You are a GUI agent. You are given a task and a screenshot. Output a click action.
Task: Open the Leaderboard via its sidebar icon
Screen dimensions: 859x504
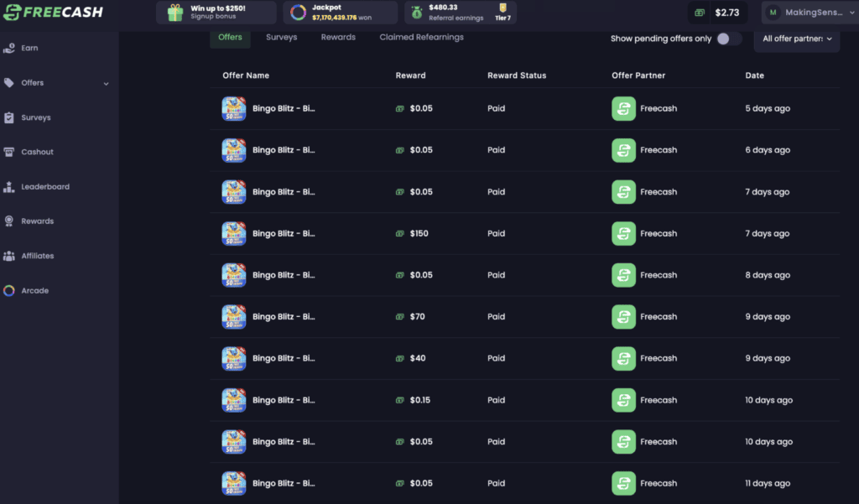pyautogui.click(x=11, y=186)
